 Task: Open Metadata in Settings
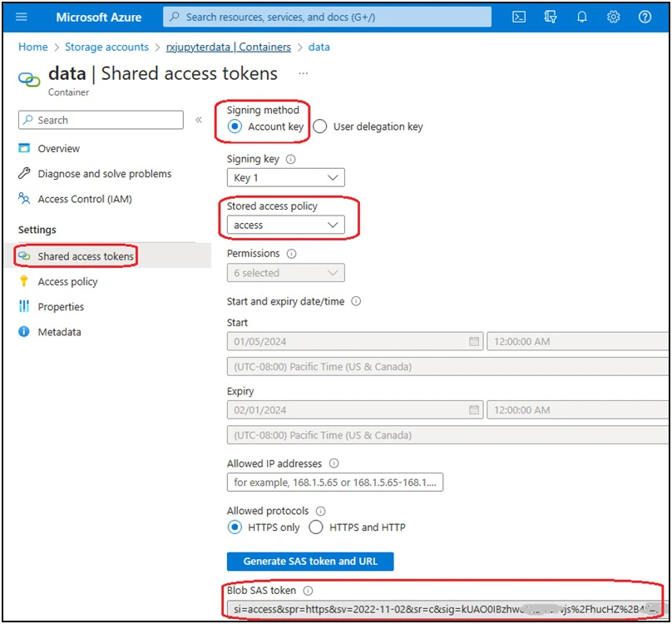pos(59,332)
